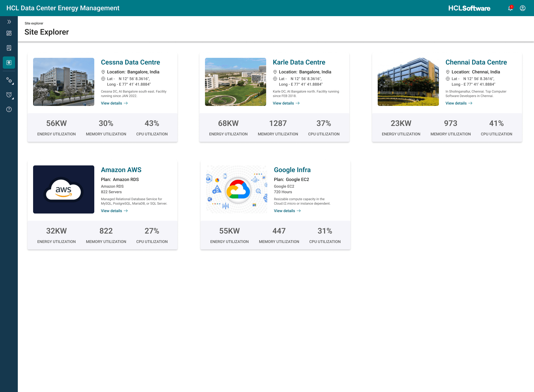Click the 32KW energy utilization value
The height and width of the screenshot is (392, 534).
[x=56, y=231]
